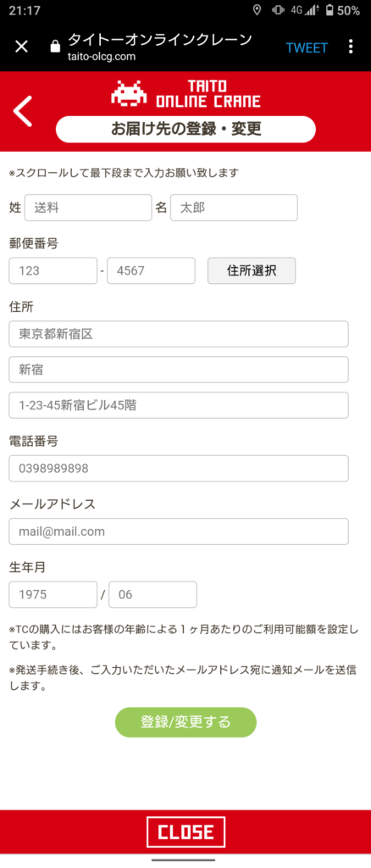Tap the Space Invader Taito Online Crane logo

click(185, 93)
